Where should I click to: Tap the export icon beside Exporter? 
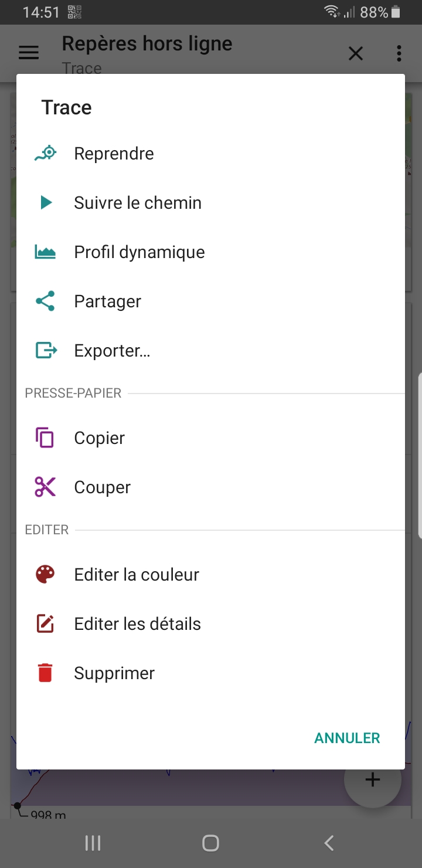[x=46, y=351]
